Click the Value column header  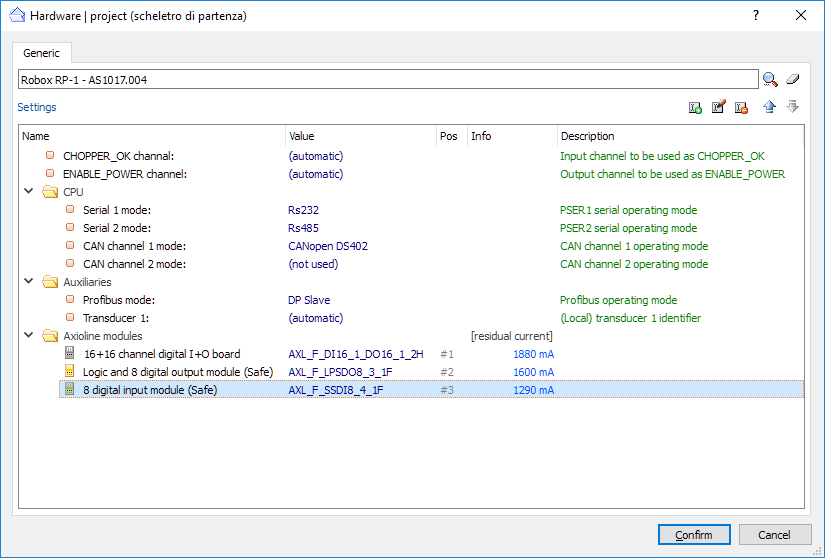pyautogui.click(x=361, y=136)
